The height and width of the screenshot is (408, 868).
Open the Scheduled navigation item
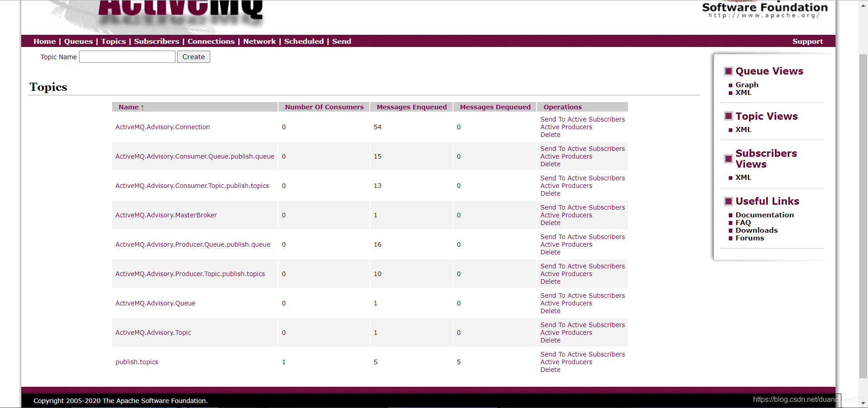304,41
